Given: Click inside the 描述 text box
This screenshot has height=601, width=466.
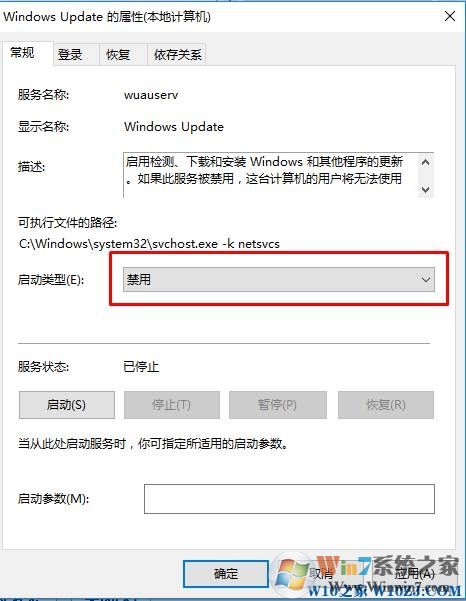Looking at the screenshot, I should pos(271,175).
